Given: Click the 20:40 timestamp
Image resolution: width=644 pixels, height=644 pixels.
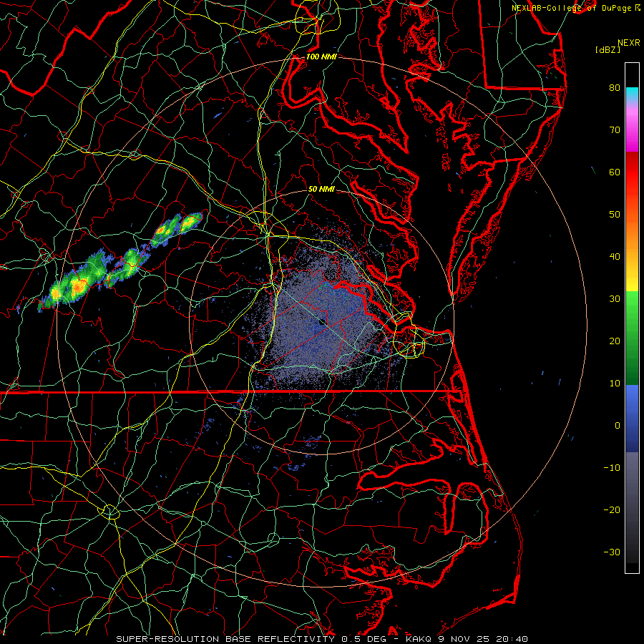Looking at the screenshot, I should (511, 639).
